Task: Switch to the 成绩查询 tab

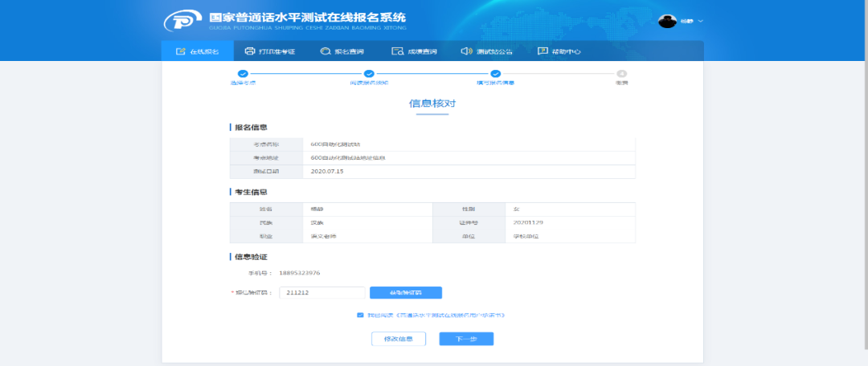Action: tap(415, 51)
